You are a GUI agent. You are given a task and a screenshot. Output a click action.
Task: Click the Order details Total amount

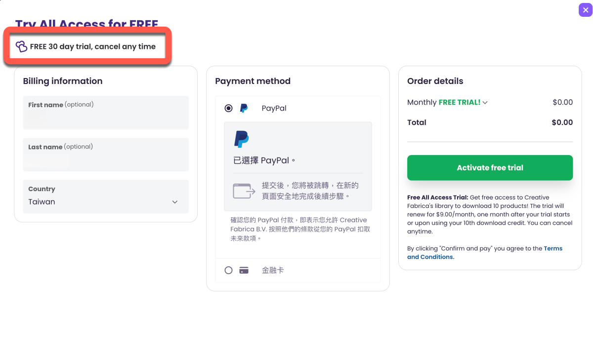pos(562,122)
